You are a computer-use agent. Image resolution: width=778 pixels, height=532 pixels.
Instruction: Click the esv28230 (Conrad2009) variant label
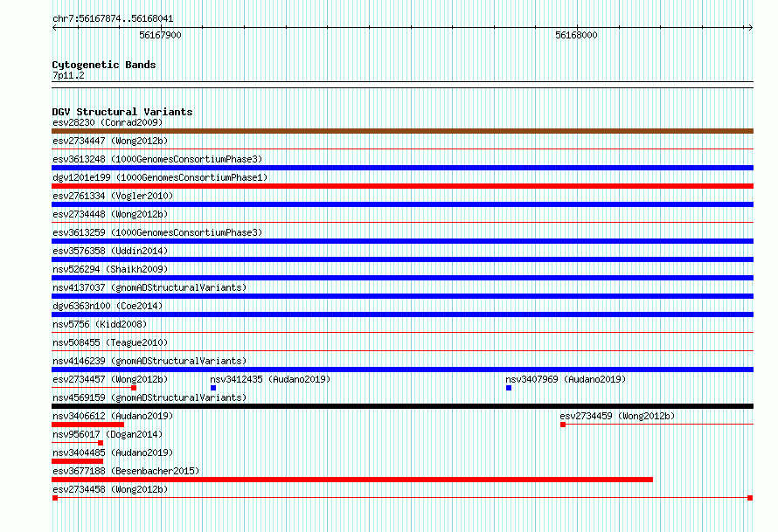pos(108,122)
